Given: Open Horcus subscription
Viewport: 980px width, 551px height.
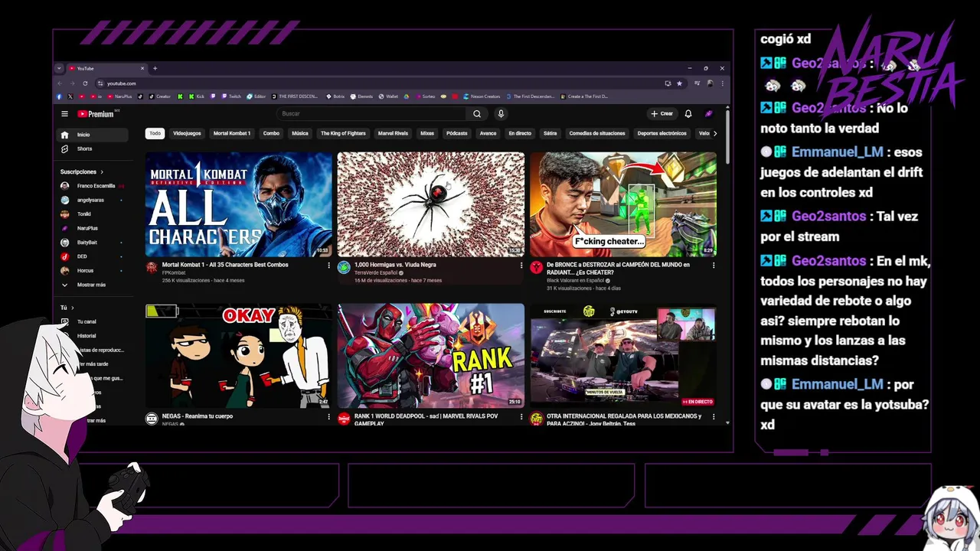Looking at the screenshot, I should click(x=94, y=271).
